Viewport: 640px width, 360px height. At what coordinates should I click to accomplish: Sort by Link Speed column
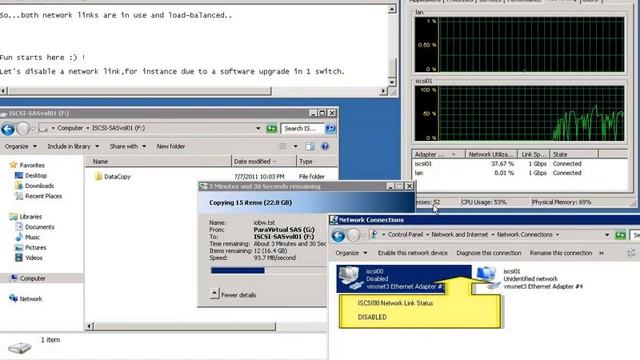(x=533, y=154)
